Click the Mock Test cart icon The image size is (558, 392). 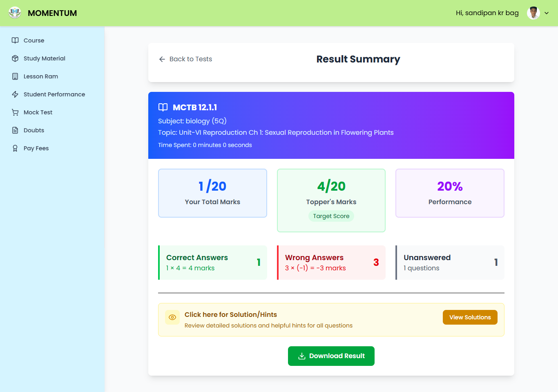coord(15,112)
